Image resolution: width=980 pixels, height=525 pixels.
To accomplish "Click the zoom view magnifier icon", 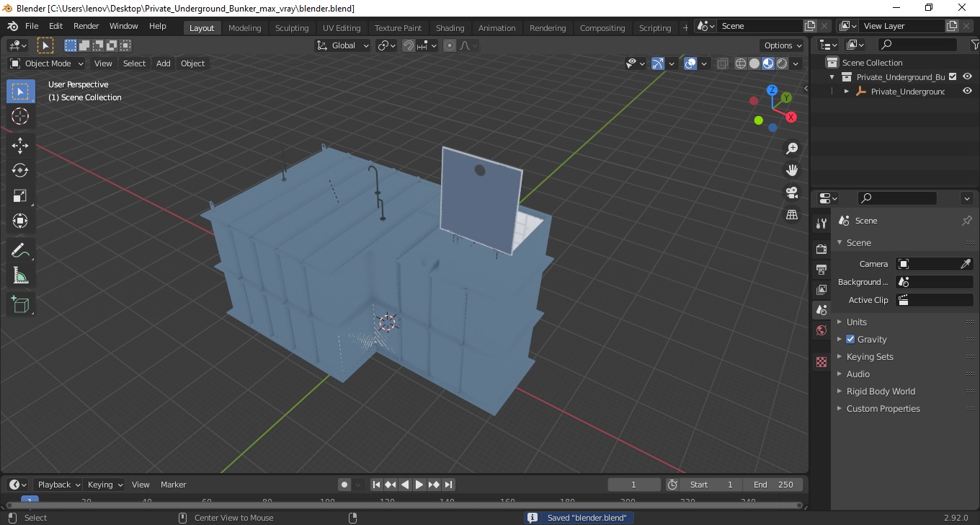I will coord(792,148).
